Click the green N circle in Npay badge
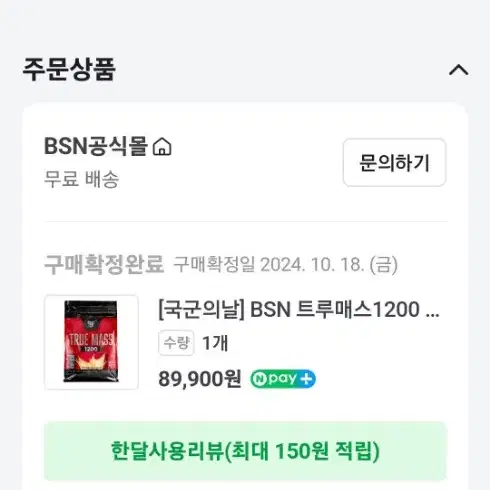This screenshot has width=490, height=490. pyautogui.click(x=259, y=379)
